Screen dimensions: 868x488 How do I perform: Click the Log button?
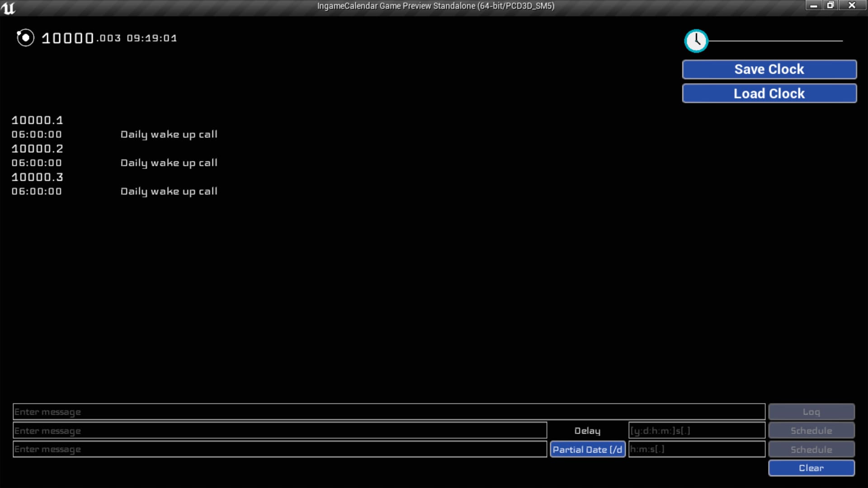[811, 412]
